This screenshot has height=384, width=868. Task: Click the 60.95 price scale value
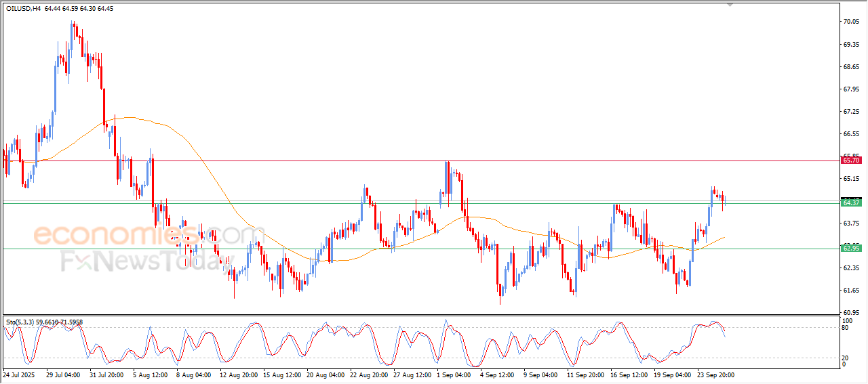pos(850,312)
